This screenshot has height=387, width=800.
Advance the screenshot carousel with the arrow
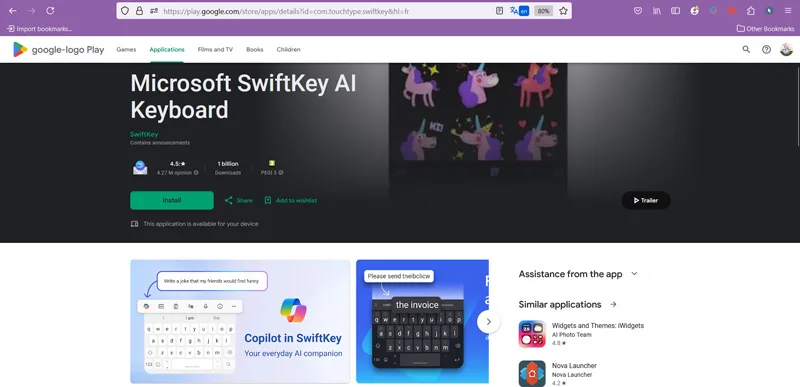point(489,322)
